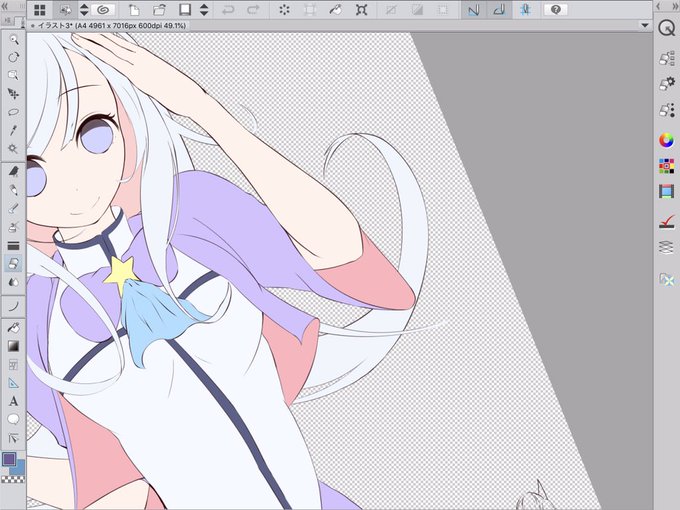Expand the save options stepper arrows
Image resolution: width=680 pixels, height=510 pixels.
click(x=204, y=10)
